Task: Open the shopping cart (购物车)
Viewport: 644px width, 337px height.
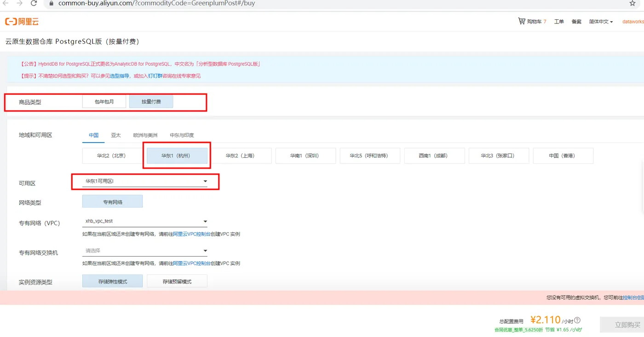Action: click(x=532, y=22)
